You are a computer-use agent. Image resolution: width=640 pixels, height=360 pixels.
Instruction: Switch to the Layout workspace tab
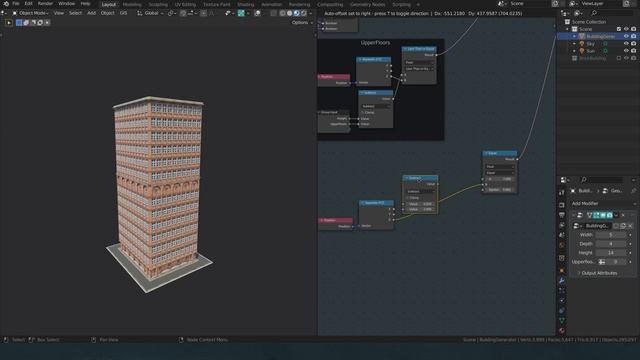pyautogui.click(x=109, y=4)
